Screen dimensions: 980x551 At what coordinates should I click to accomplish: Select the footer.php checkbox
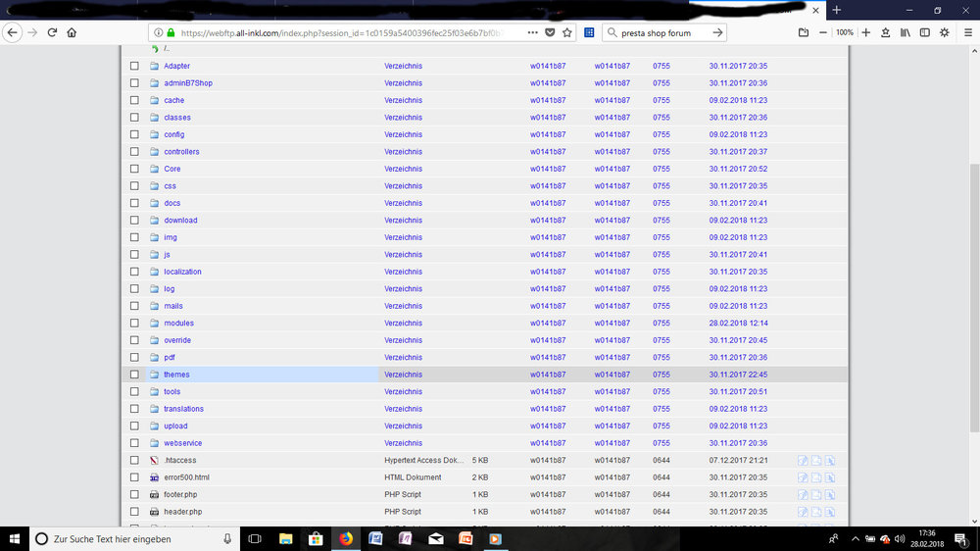point(134,495)
